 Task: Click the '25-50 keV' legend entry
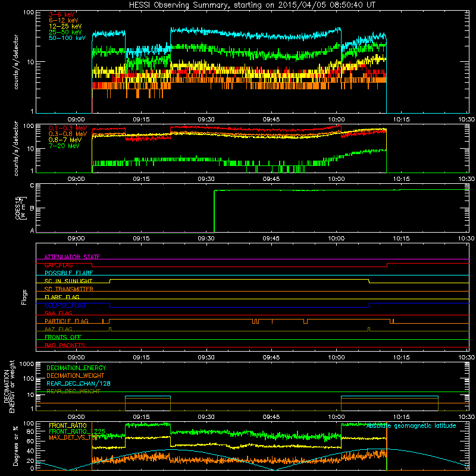[x=65, y=32]
